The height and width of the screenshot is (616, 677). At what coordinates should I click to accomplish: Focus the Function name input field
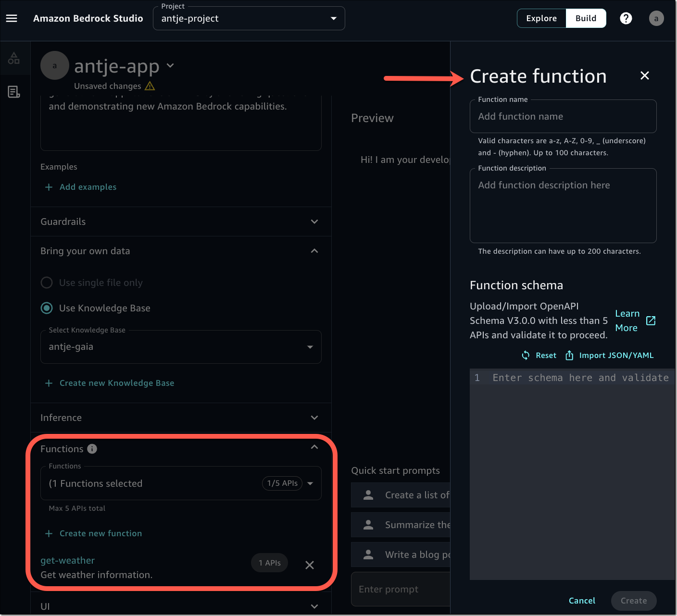pyautogui.click(x=563, y=116)
